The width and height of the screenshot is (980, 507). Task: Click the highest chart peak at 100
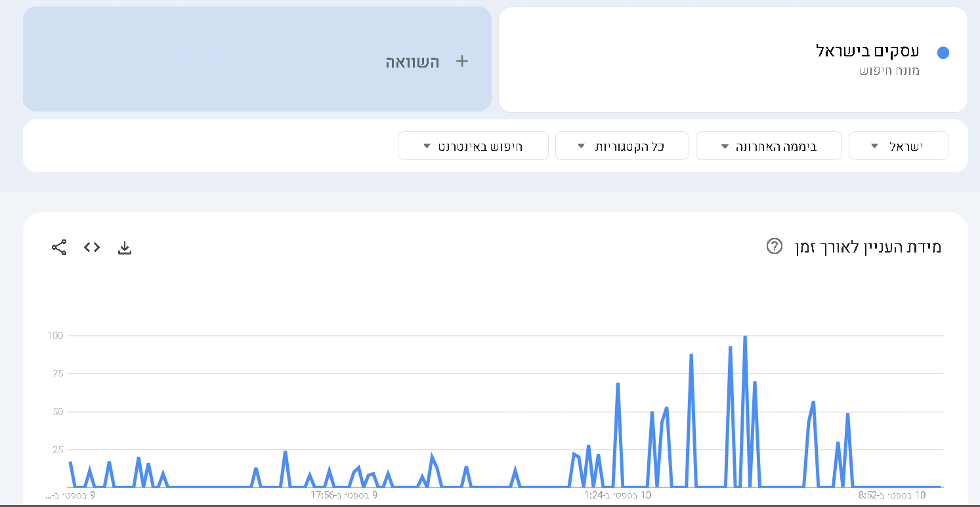pos(744,336)
